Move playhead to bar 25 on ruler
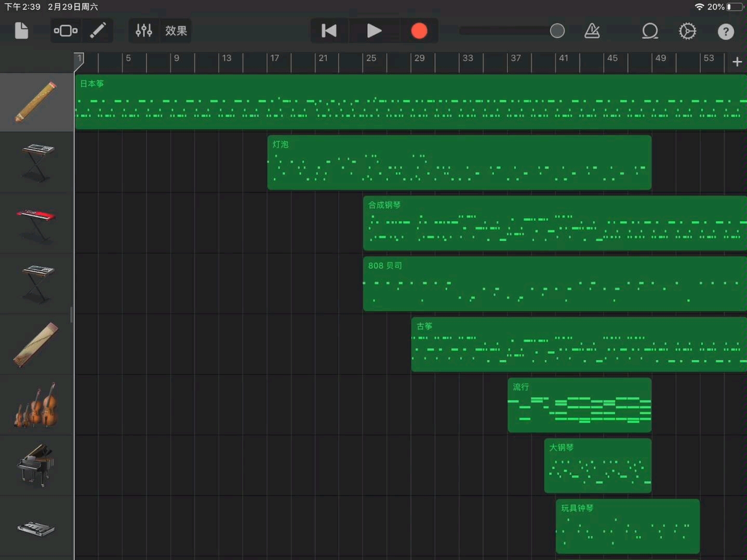The width and height of the screenshot is (747, 560). point(371,58)
